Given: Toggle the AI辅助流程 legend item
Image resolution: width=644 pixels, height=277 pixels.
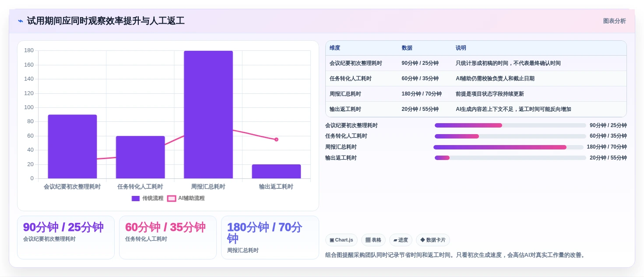Looking at the screenshot, I should [186, 198].
